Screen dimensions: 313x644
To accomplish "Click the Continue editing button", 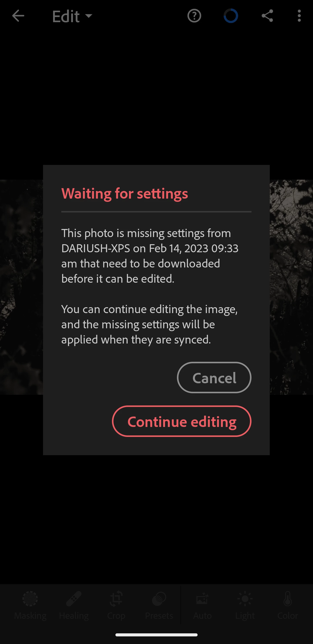I will click(x=182, y=421).
